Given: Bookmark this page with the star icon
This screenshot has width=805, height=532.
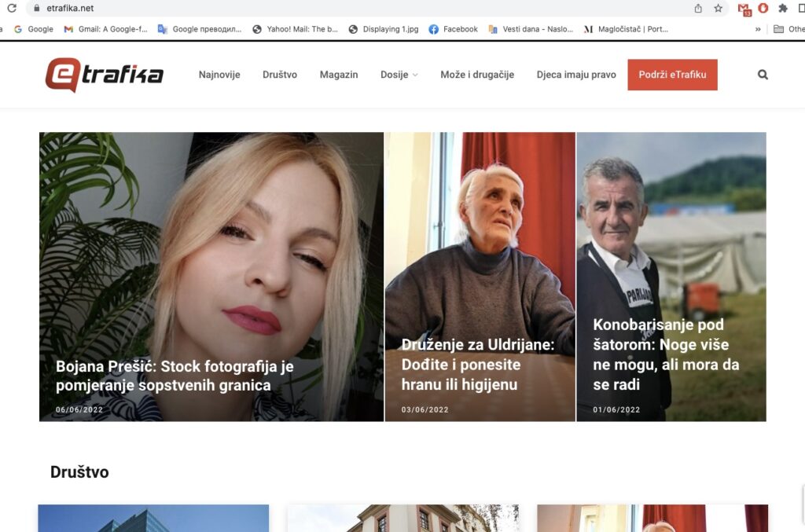Looking at the screenshot, I should pyautogui.click(x=718, y=8).
